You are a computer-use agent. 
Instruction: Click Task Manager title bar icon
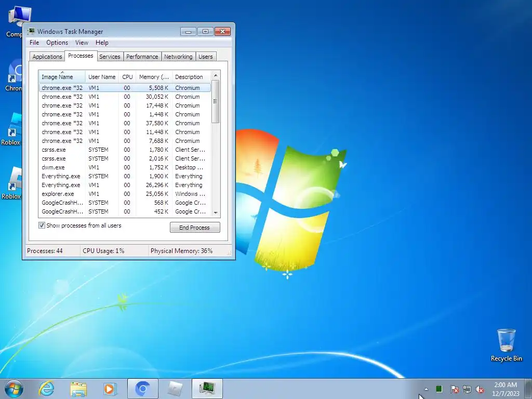coord(31,31)
